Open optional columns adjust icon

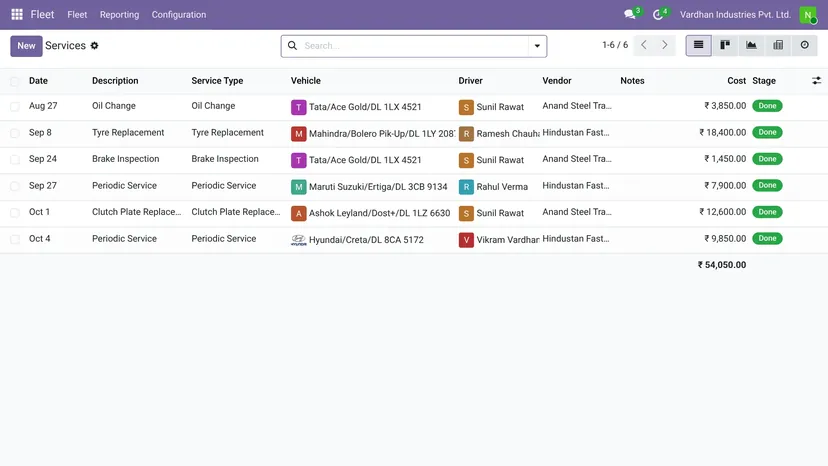(x=816, y=80)
